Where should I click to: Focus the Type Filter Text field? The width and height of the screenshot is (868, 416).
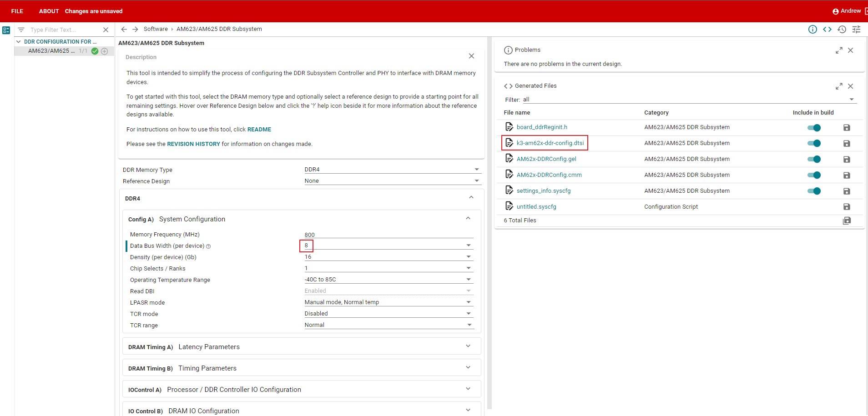click(x=64, y=30)
